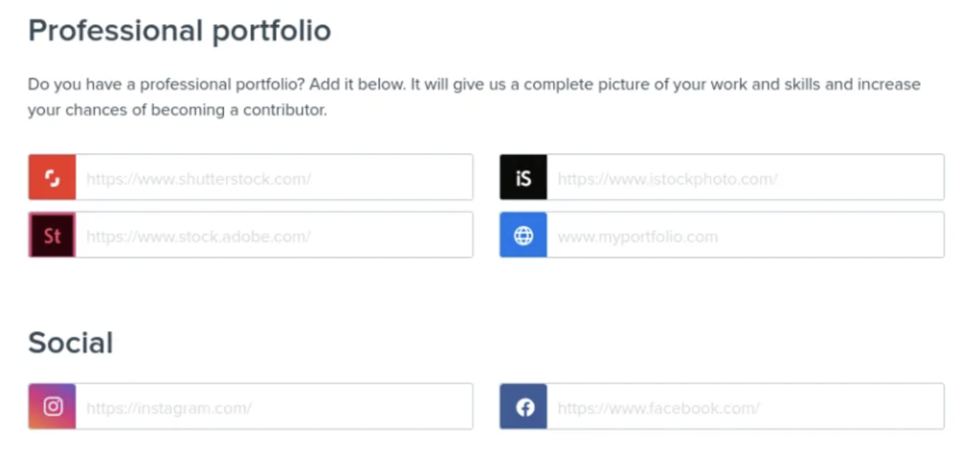Click the 'It will give us' text
The image size is (980, 467).
pos(457,85)
